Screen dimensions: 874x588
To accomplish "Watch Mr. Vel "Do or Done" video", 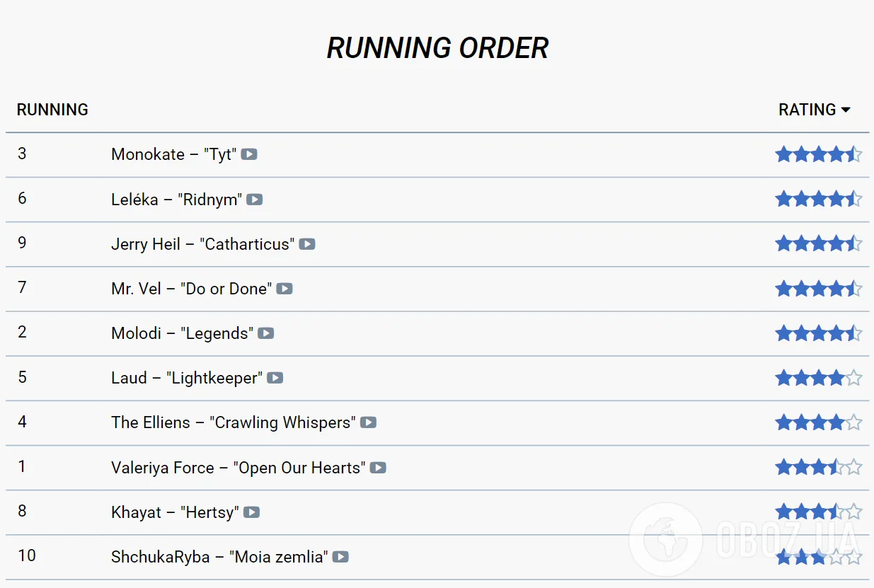I will [x=284, y=289].
